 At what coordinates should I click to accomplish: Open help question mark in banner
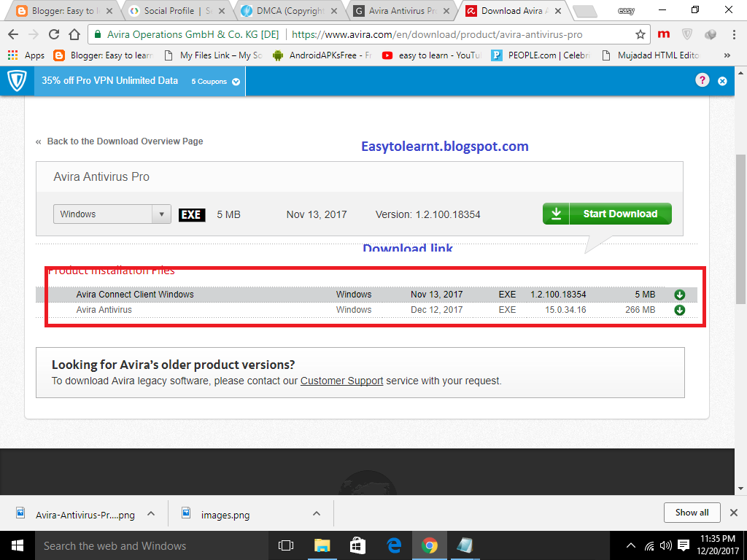click(x=702, y=80)
